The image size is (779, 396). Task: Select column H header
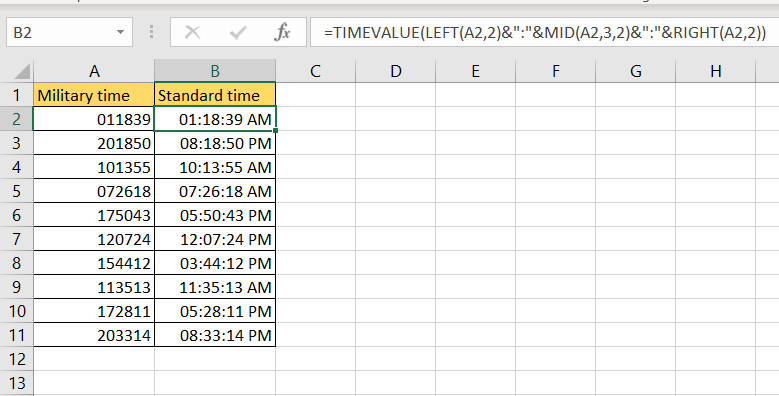pyautogui.click(x=715, y=71)
